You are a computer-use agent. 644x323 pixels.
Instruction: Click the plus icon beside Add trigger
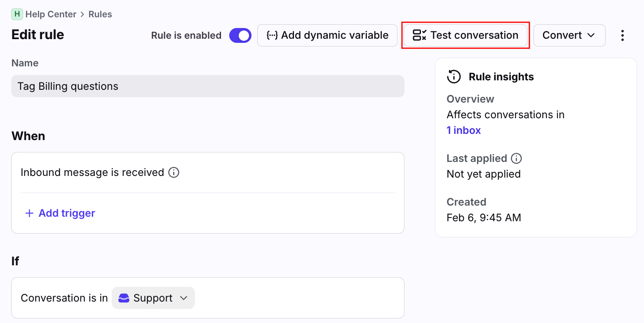coord(29,213)
